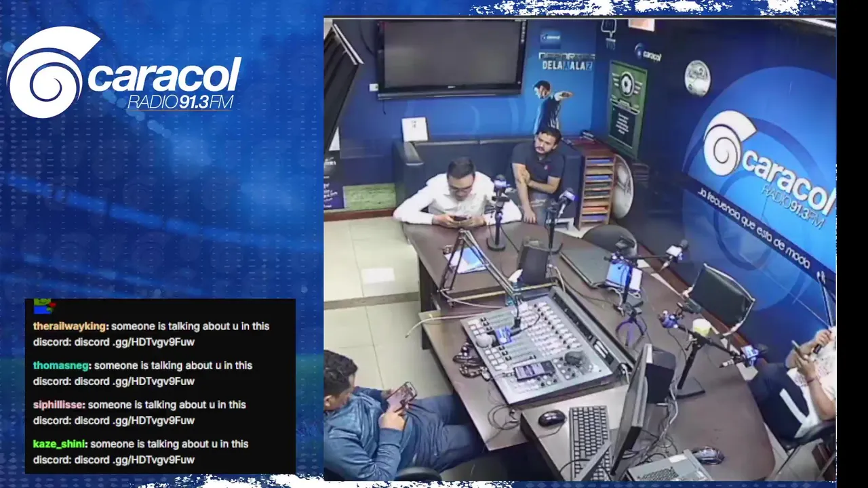The width and height of the screenshot is (868, 488).
Task: Click the Caracol Radio 91.3 FM overlay logo
Action: coord(123,73)
